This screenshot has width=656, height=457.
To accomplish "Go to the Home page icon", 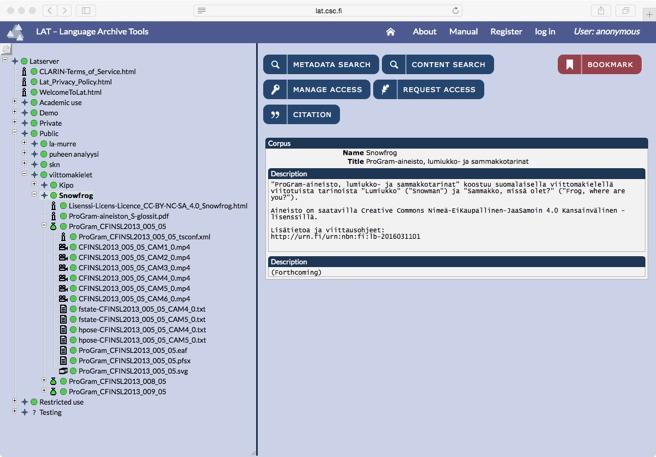I will [390, 32].
